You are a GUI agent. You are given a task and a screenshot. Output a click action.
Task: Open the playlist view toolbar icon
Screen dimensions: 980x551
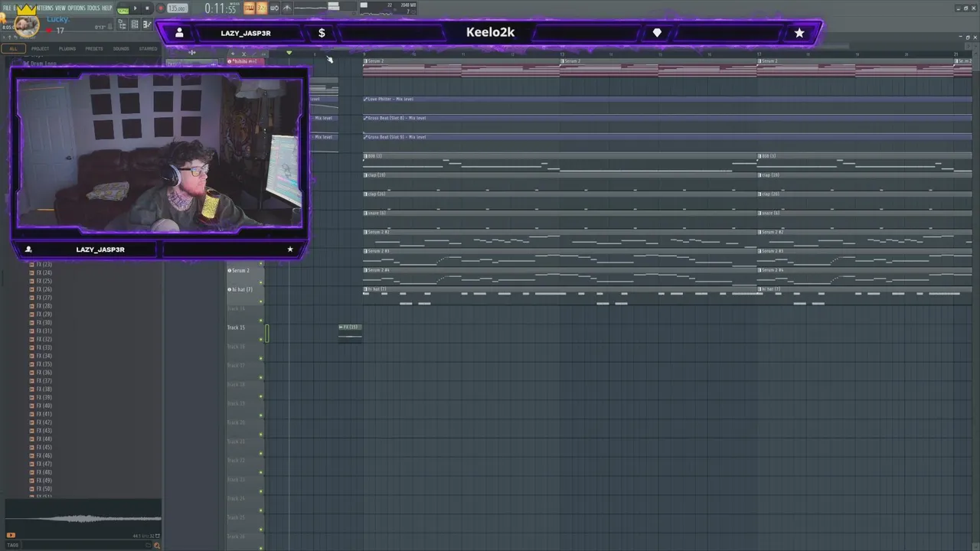pos(122,24)
